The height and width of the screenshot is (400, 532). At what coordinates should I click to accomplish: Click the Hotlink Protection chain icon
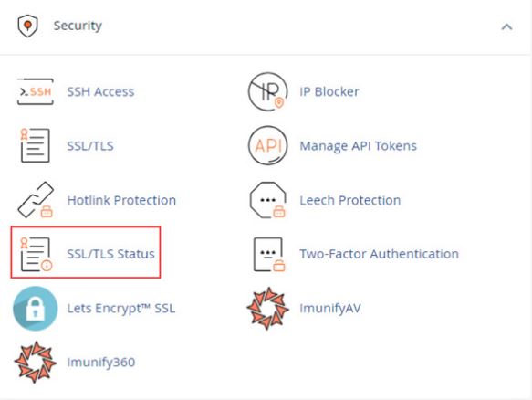point(36,200)
